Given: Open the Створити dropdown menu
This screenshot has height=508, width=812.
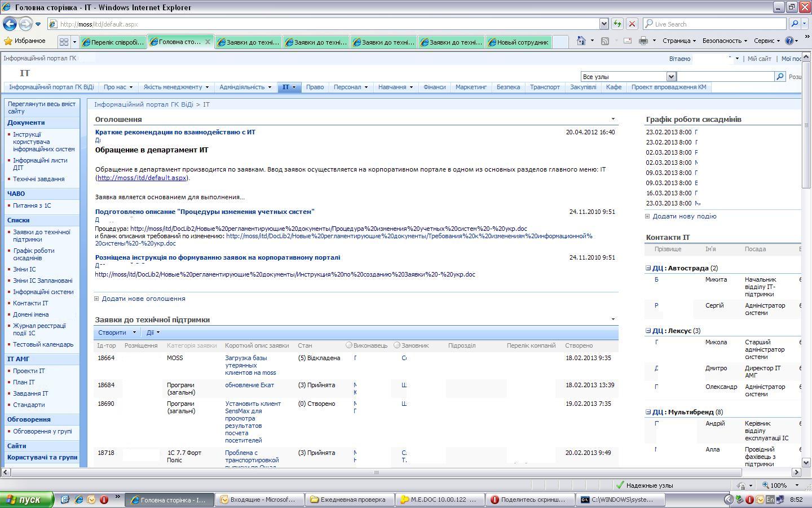Looking at the screenshot, I should 117,332.
